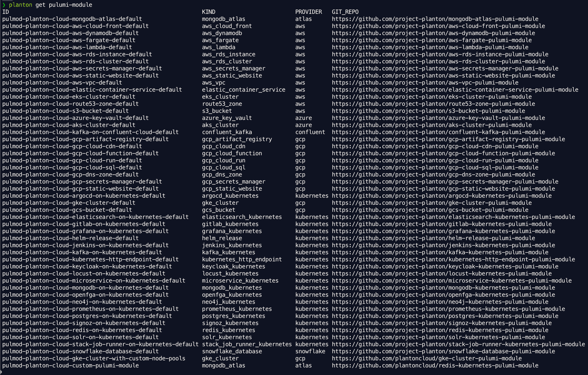Select ID pulmod-planton-cloud-gcs-bucket-default

(67, 210)
